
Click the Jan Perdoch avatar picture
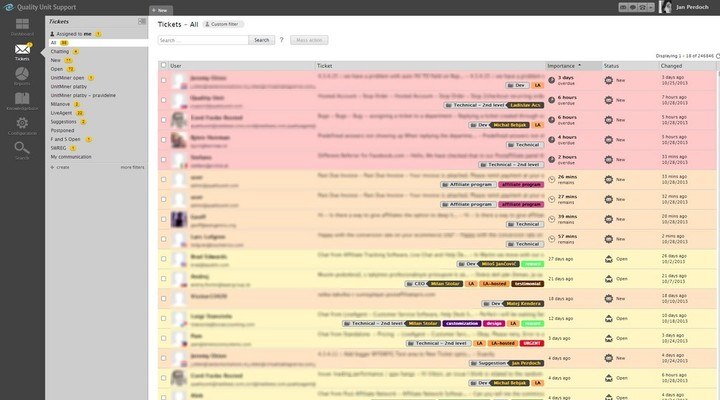pos(665,7)
